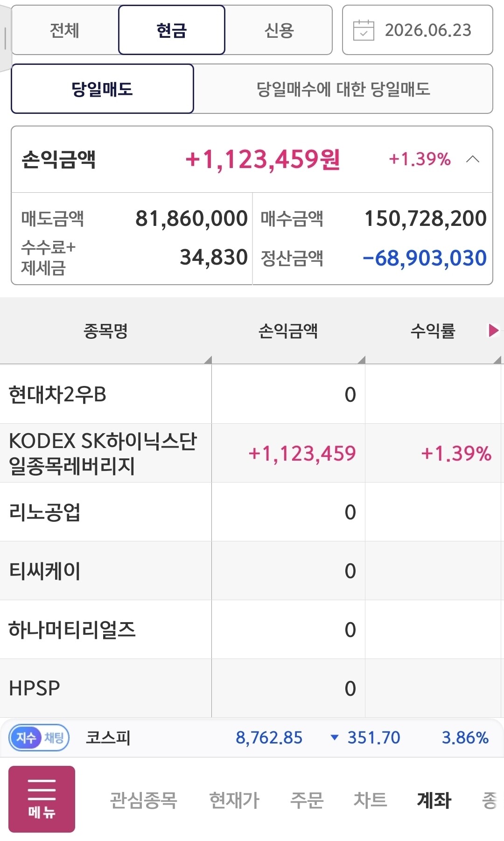Select the 신용 account type option

point(279,30)
